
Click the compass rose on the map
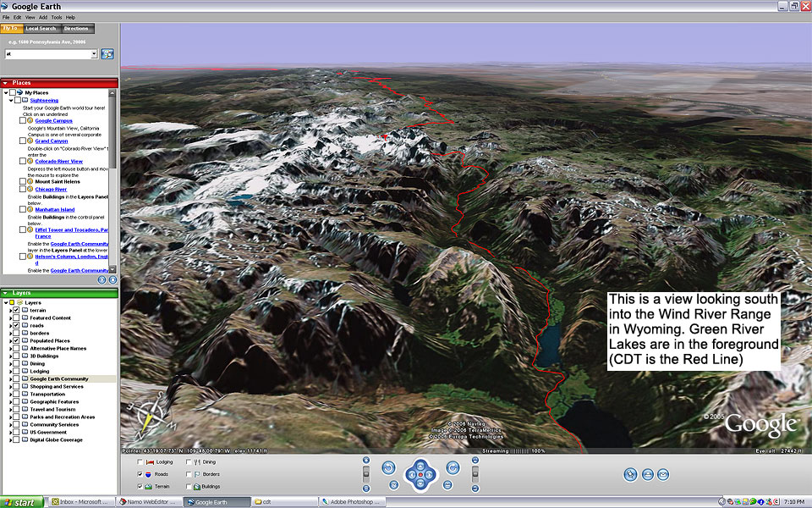coord(151,416)
